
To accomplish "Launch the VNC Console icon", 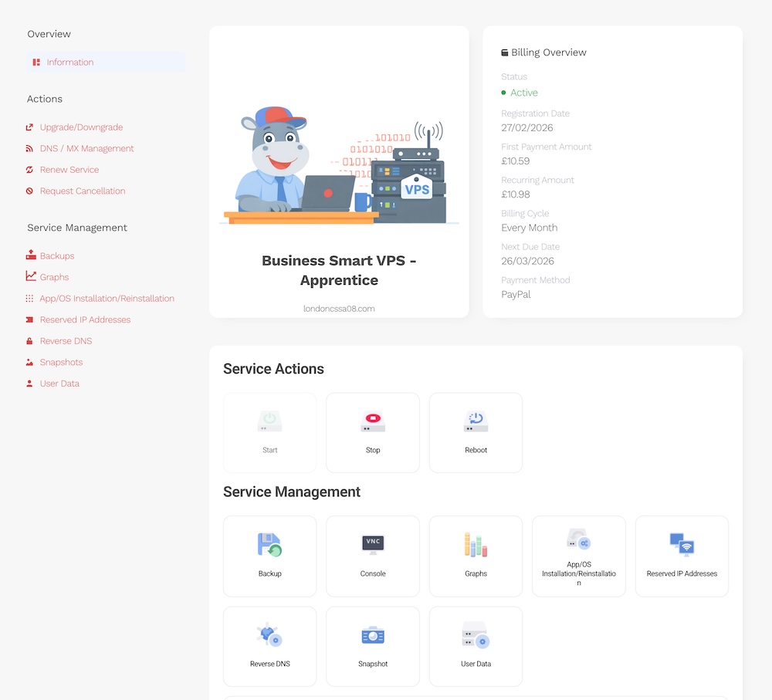I will click(373, 545).
